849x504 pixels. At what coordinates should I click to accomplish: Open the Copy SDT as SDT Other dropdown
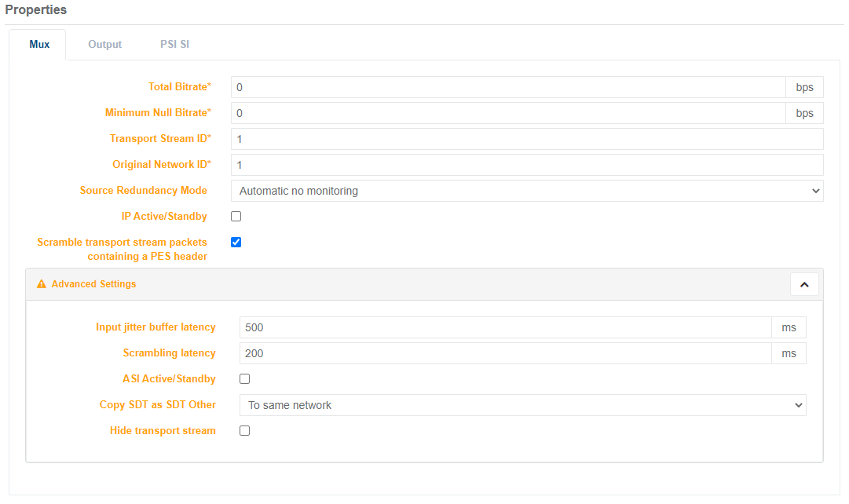point(522,405)
